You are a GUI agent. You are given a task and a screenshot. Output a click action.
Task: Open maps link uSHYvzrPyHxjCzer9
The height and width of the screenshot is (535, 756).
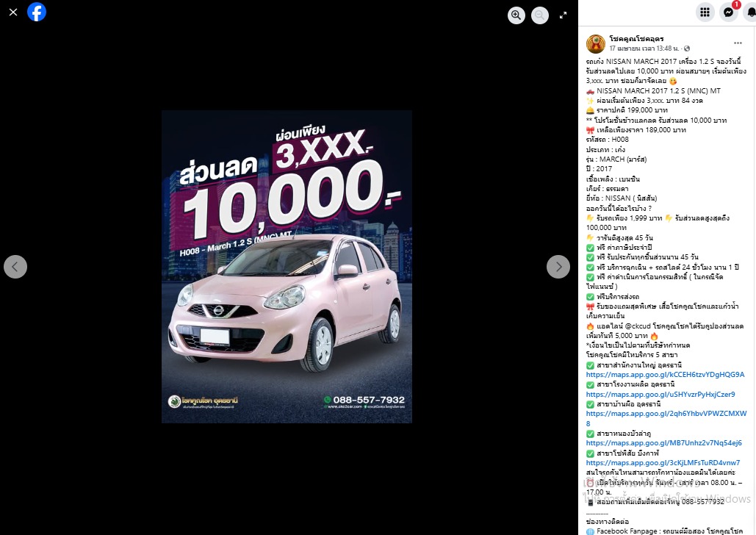click(660, 394)
